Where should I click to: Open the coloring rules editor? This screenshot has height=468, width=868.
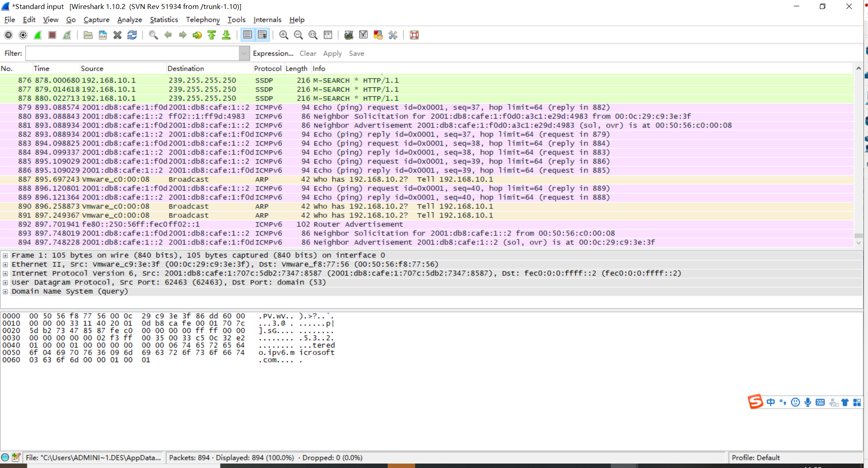[378, 35]
